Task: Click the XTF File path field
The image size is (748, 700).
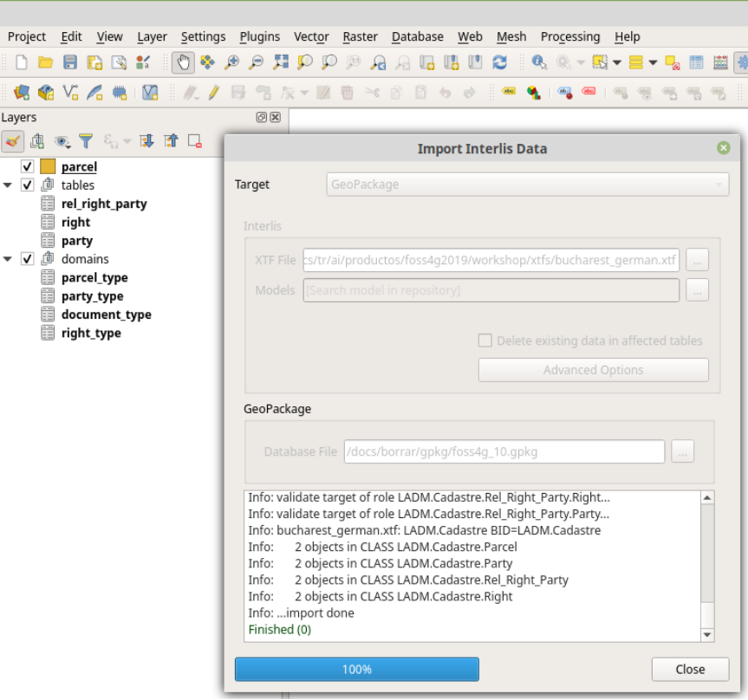Action: [x=491, y=261]
